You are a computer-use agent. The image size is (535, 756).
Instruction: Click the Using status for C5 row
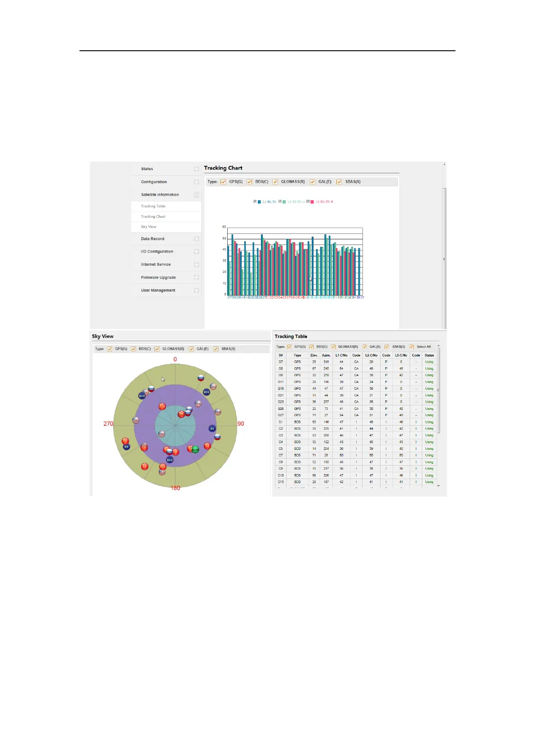[x=429, y=448]
